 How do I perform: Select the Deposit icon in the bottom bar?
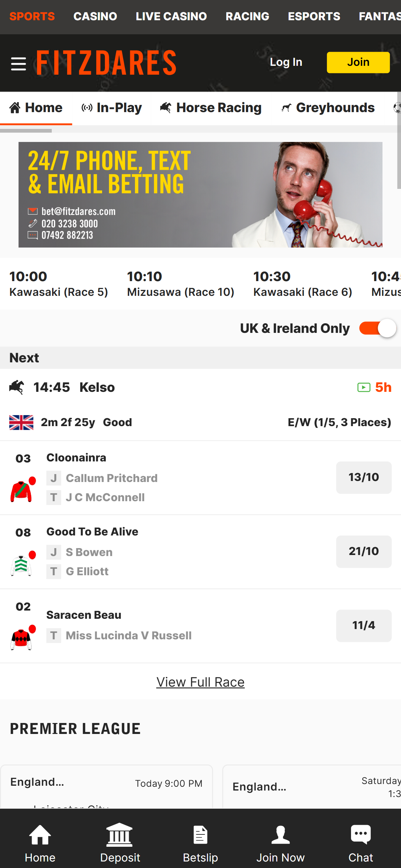pos(120,843)
